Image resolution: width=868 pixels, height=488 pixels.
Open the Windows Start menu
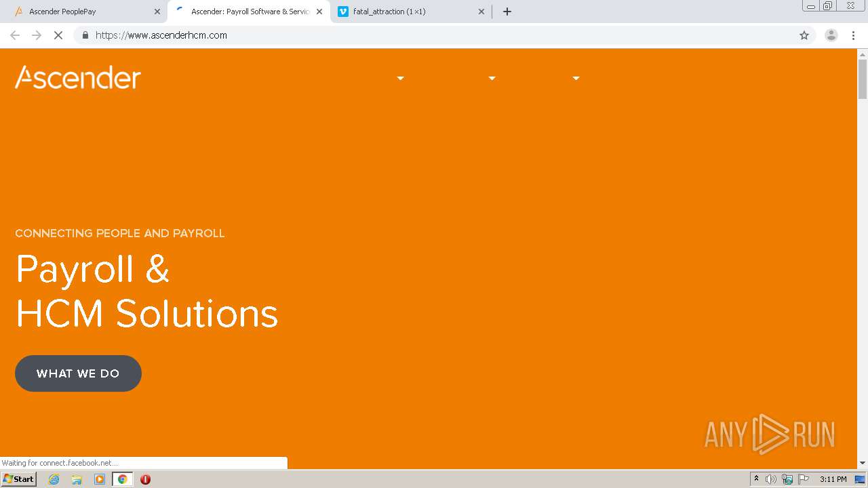click(x=19, y=479)
